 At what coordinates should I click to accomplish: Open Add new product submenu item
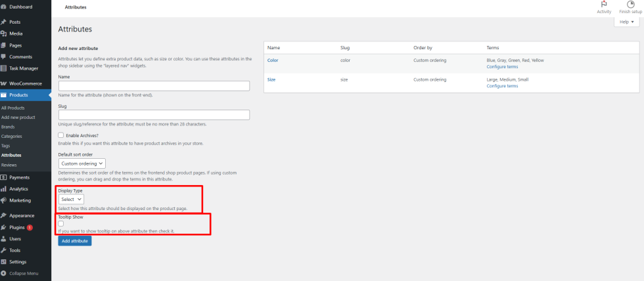tap(18, 118)
